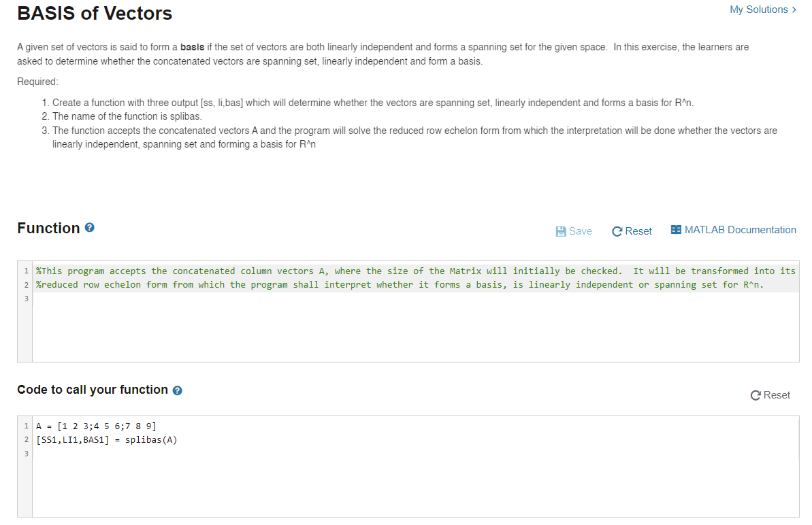
Task: Click the Reset label in the call code section
Action: coord(777,395)
